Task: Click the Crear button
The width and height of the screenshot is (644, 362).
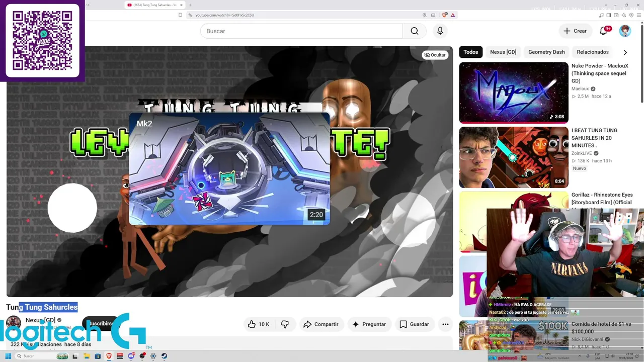Action: coord(575,31)
